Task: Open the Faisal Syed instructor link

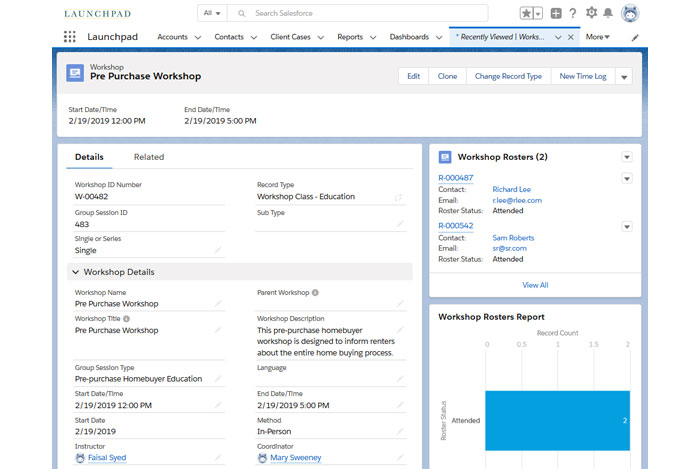Action: pos(107,458)
